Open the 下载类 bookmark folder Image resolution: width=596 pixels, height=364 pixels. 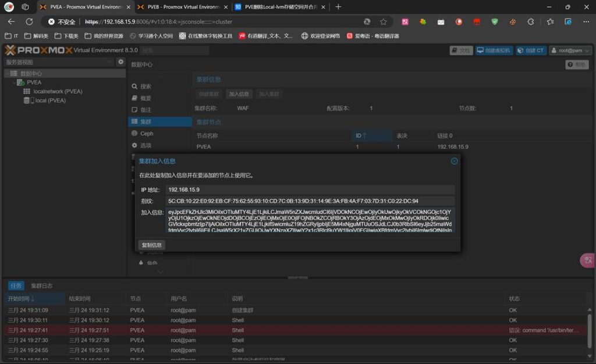[x=66, y=36]
